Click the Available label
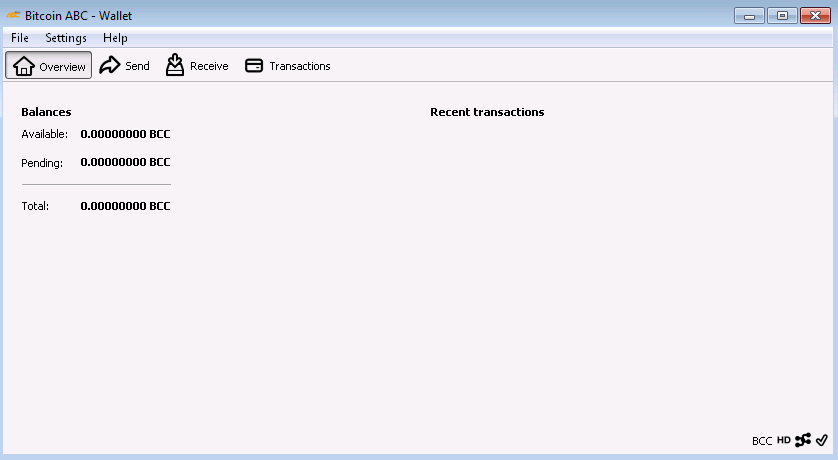 tap(44, 134)
